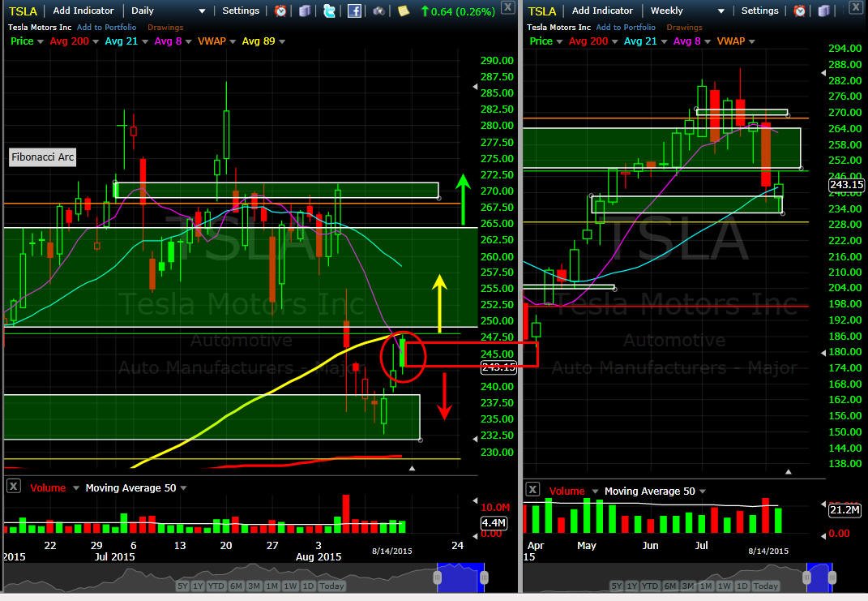Select the 1M range in Daily chart

(x=272, y=586)
